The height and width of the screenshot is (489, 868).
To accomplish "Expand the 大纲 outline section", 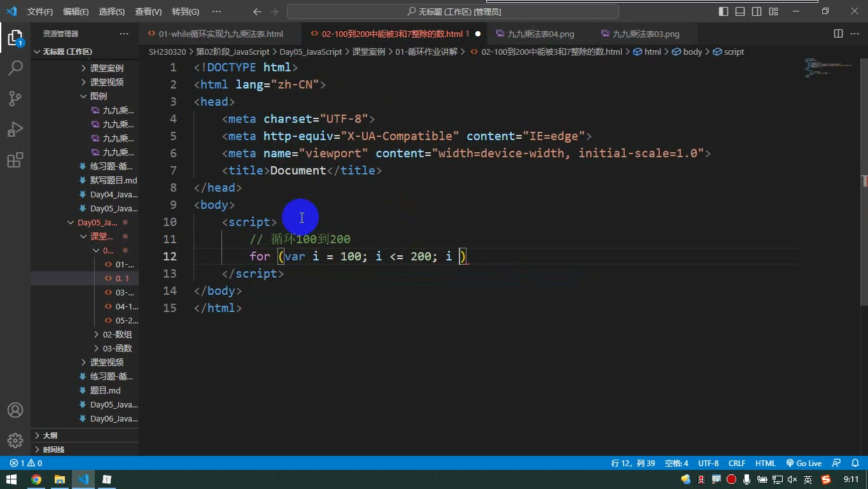I will 85,436.
